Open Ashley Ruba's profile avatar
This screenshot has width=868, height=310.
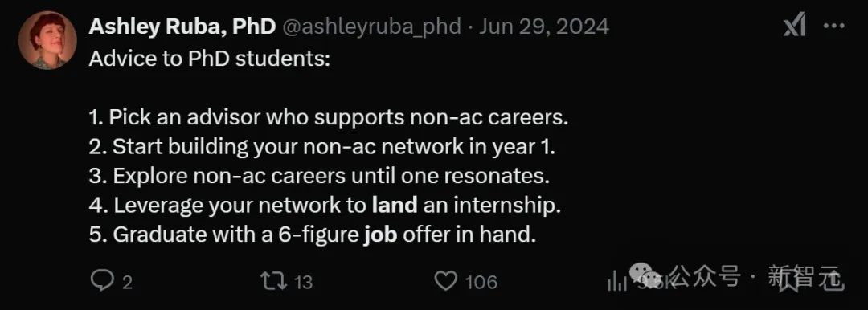pos(47,40)
